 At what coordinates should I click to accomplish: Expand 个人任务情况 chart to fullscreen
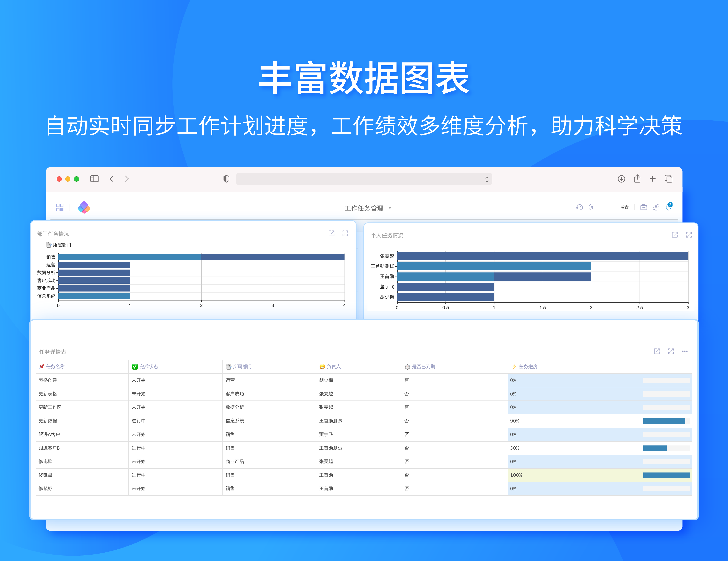[689, 235]
